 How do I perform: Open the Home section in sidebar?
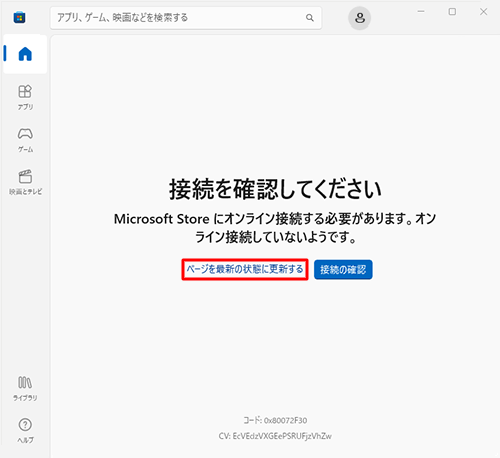[x=25, y=54]
